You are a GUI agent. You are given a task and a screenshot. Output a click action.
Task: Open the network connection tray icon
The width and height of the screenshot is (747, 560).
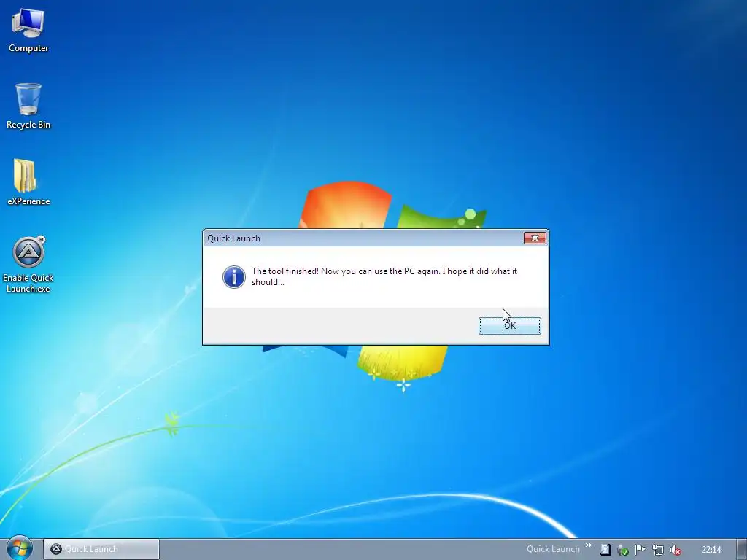coord(657,550)
